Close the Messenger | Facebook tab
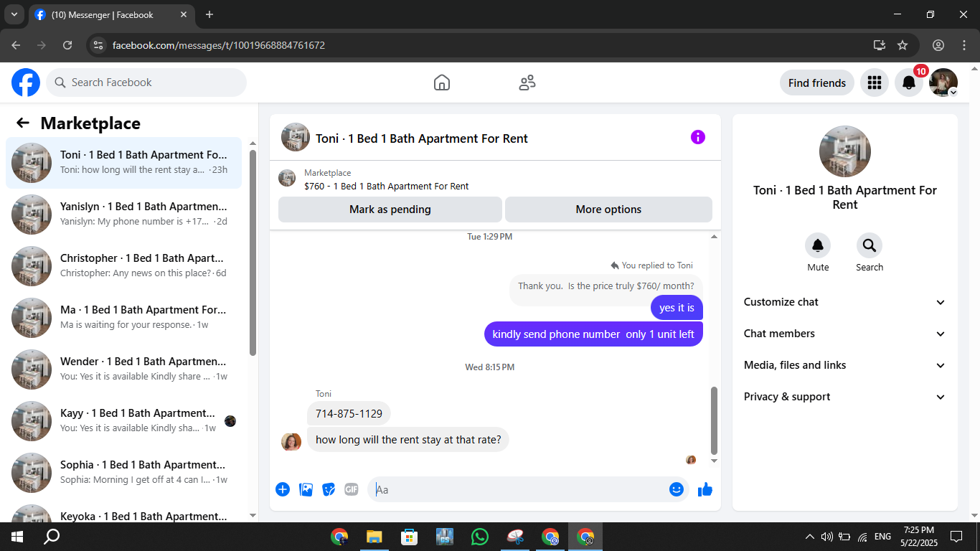Screen dimensions: 980x551 click(x=184, y=14)
